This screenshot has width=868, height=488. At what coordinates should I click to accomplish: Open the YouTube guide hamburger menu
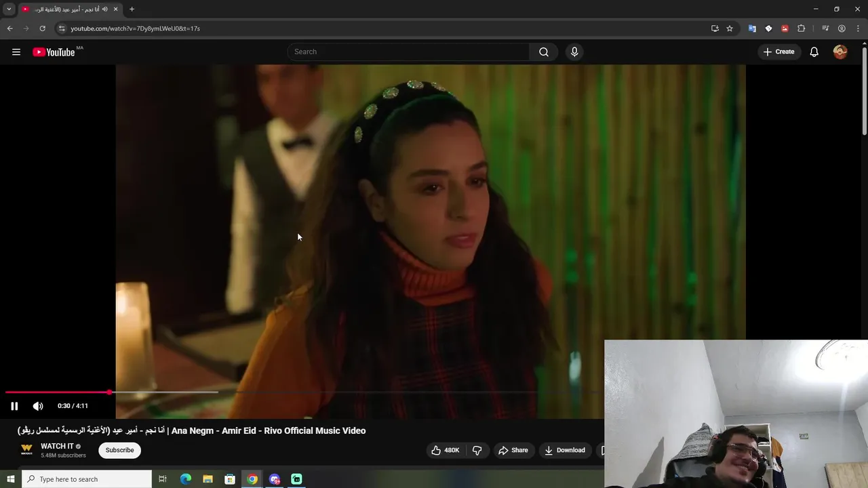click(x=16, y=52)
